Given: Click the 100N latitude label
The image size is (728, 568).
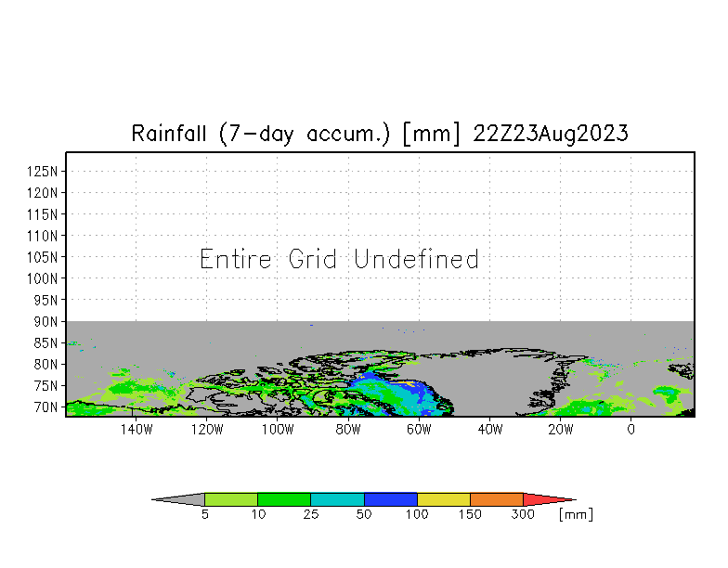Looking at the screenshot, I should (43, 278).
